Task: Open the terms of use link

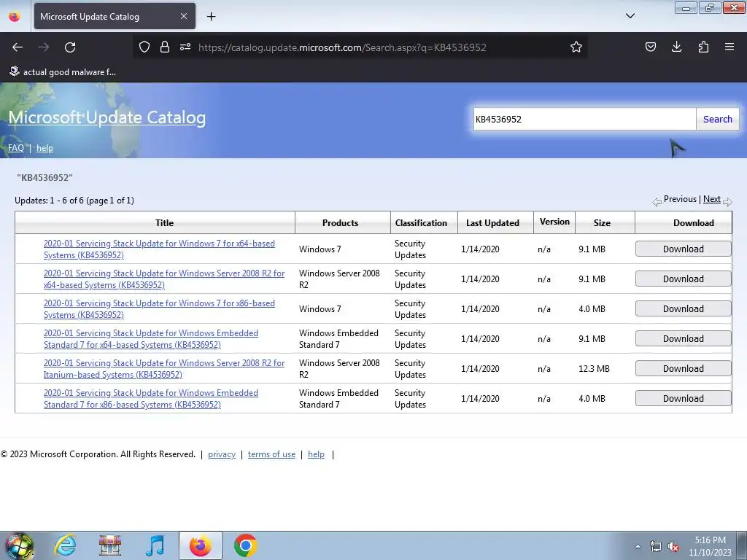Action: coord(271,454)
